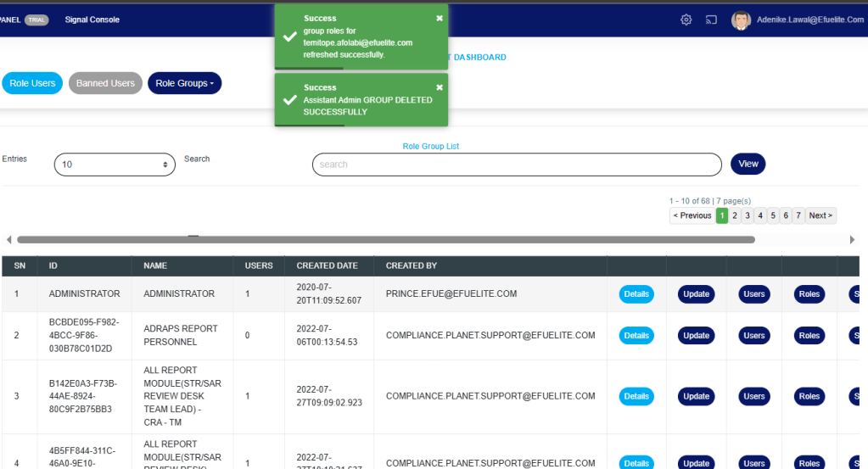Click the left arrow of horizontal scrollbar

pos(9,240)
